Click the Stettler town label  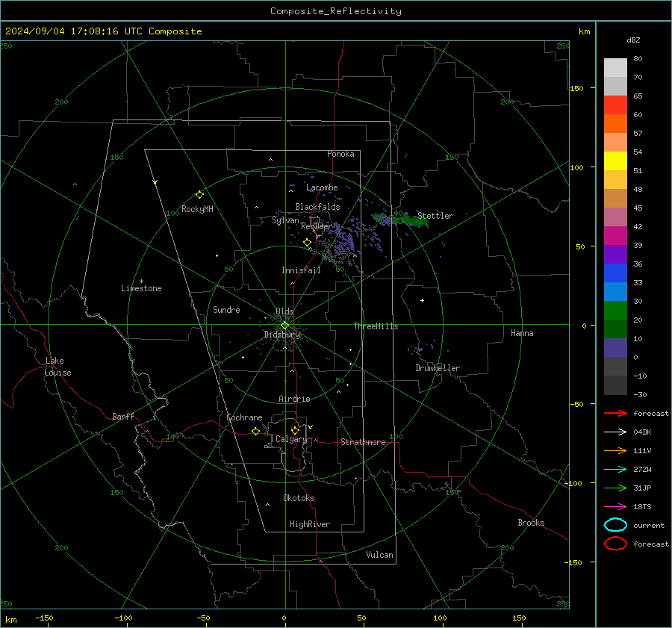click(x=435, y=216)
